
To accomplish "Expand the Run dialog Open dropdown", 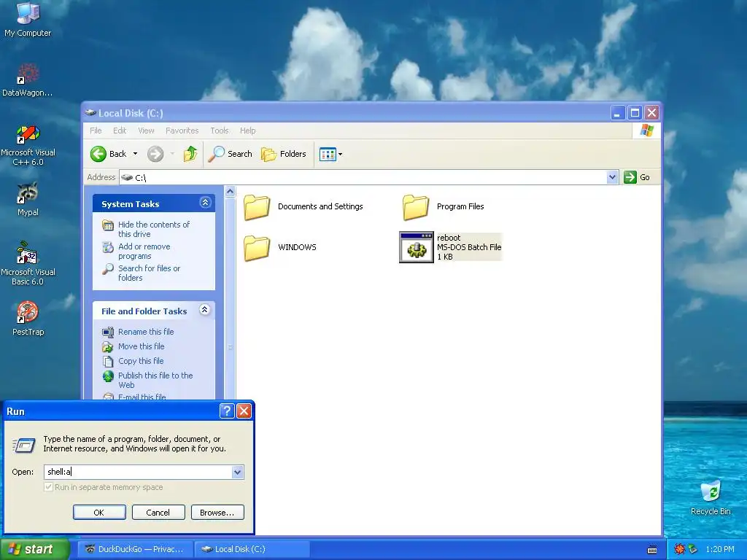I will (237, 472).
